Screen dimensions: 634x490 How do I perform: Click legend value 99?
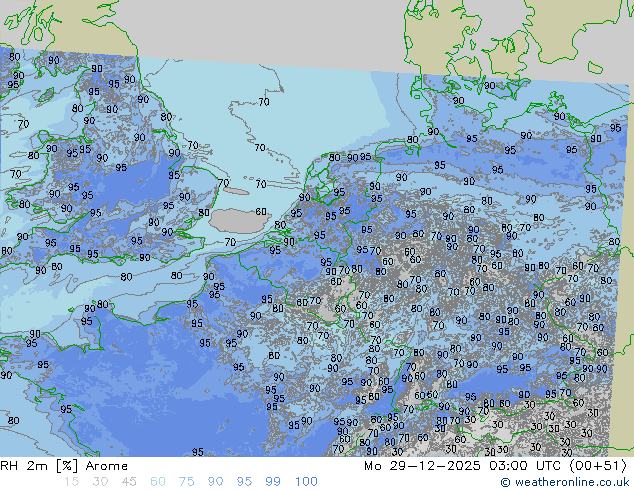coord(273,482)
